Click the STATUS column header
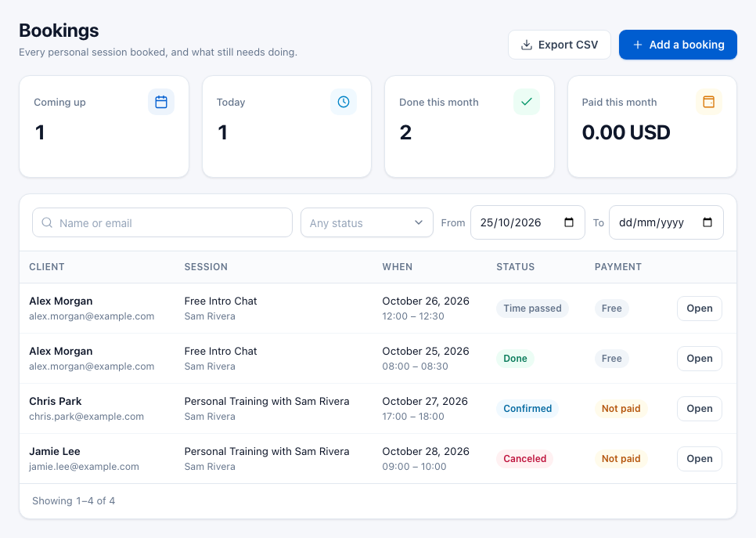The height and width of the screenshot is (538, 756). click(516, 267)
